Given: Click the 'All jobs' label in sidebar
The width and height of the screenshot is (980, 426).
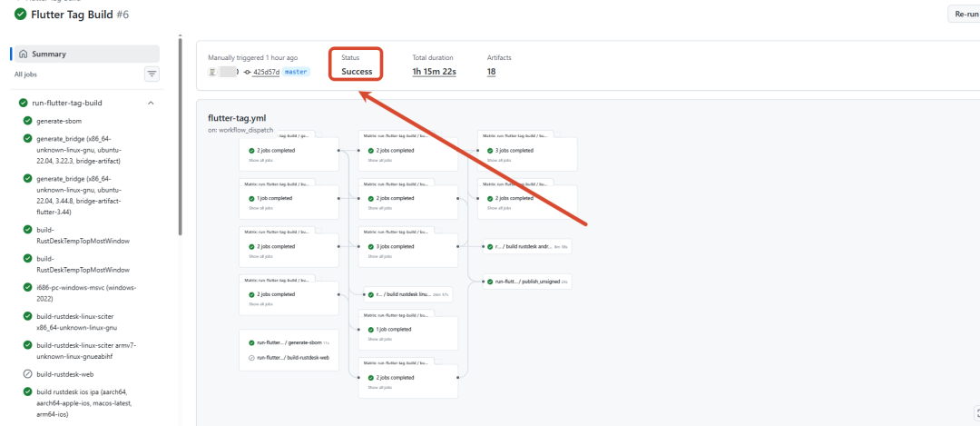Looking at the screenshot, I should 26,74.
